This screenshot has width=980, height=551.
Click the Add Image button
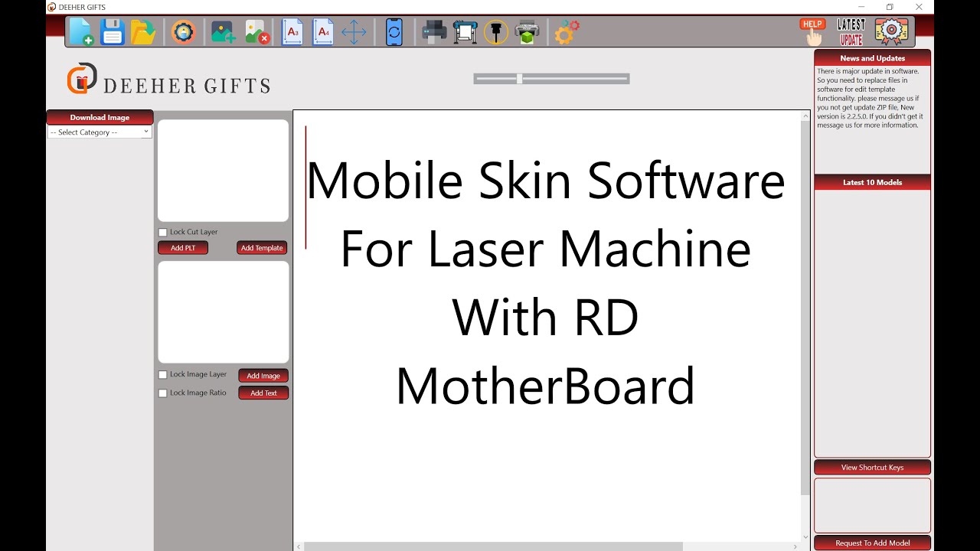point(263,376)
